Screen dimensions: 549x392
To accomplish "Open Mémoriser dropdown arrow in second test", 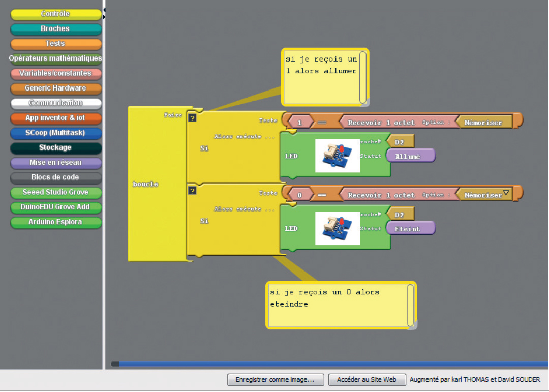I will point(506,193).
